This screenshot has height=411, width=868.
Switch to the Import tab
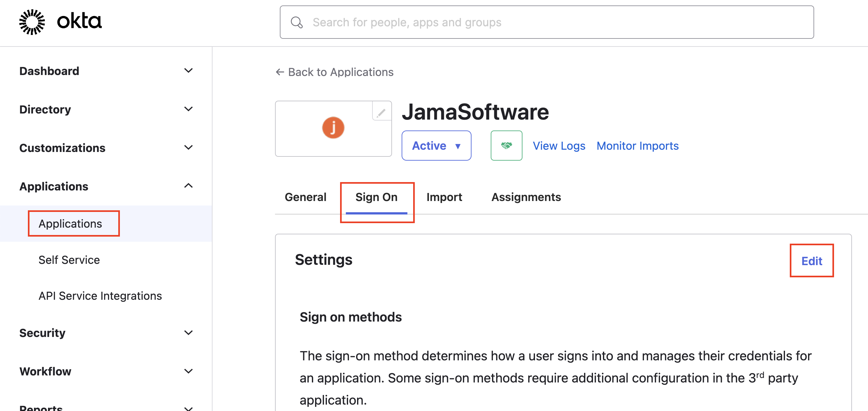[x=444, y=197]
